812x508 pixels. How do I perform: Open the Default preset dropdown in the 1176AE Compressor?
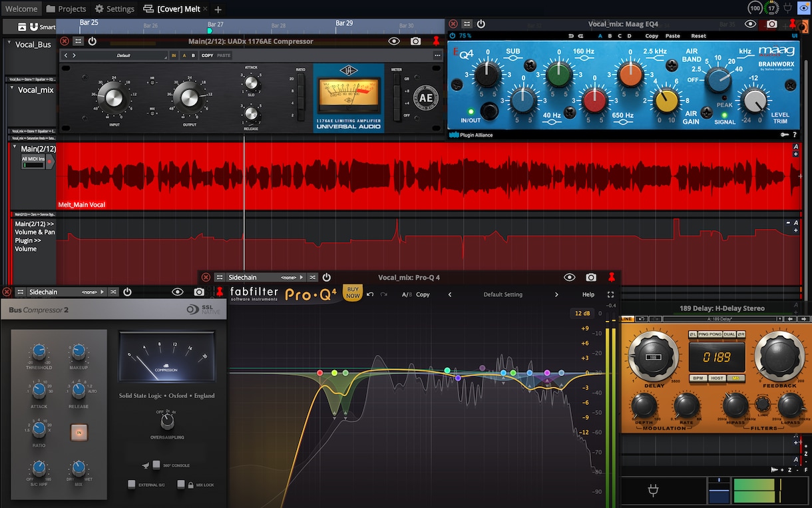click(x=123, y=55)
